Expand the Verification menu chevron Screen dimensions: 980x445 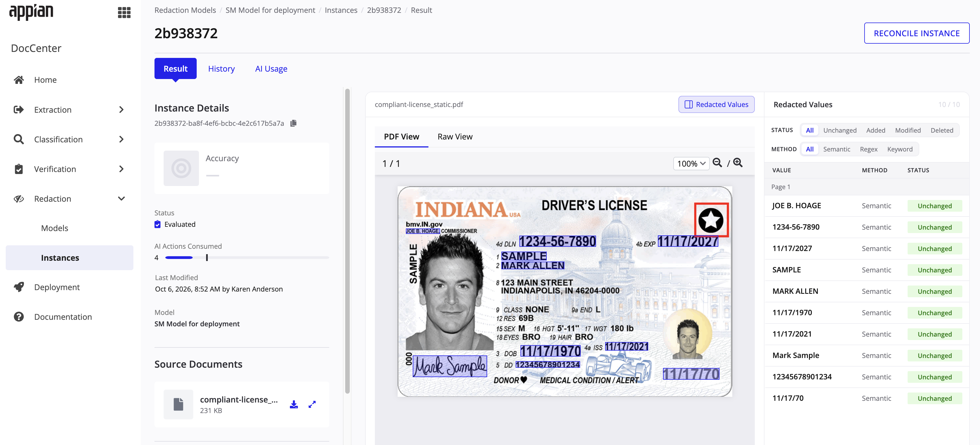point(121,169)
